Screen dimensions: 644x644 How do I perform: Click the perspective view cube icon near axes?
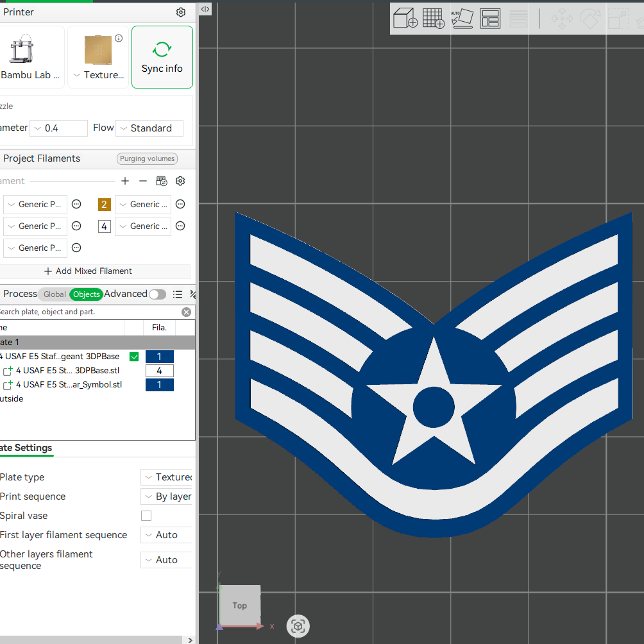click(x=298, y=626)
